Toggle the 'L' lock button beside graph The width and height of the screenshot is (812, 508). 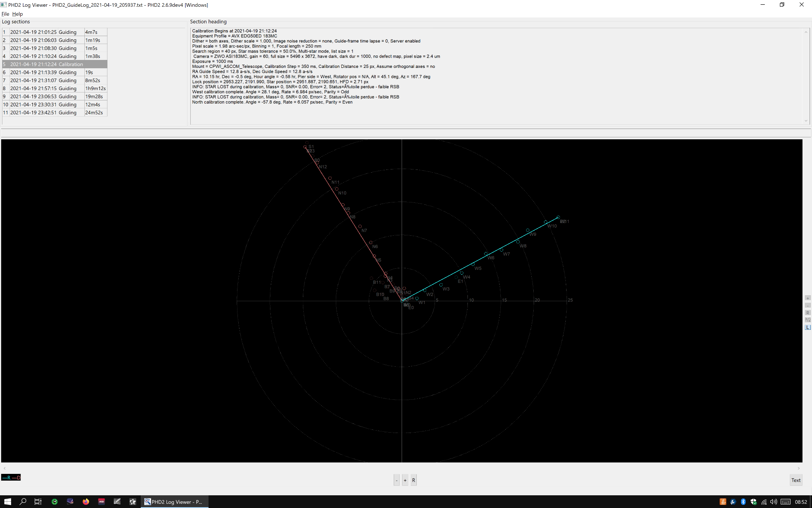point(808,327)
